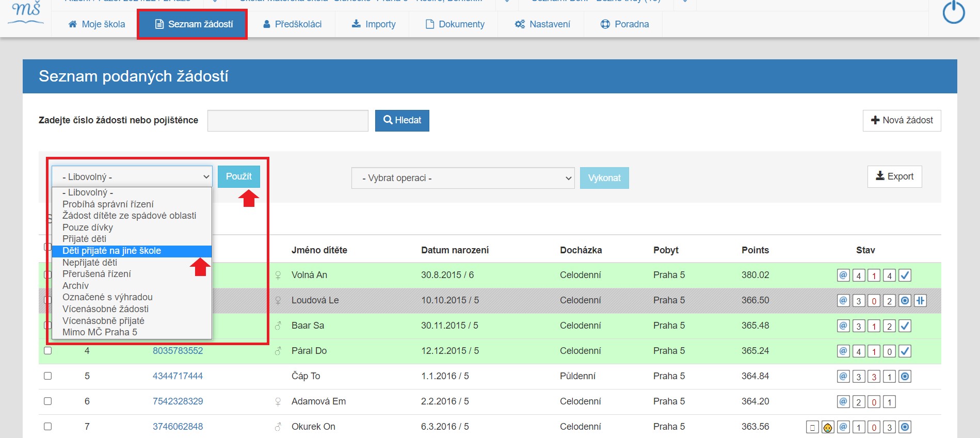Open the Poradna tab

tap(624, 24)
